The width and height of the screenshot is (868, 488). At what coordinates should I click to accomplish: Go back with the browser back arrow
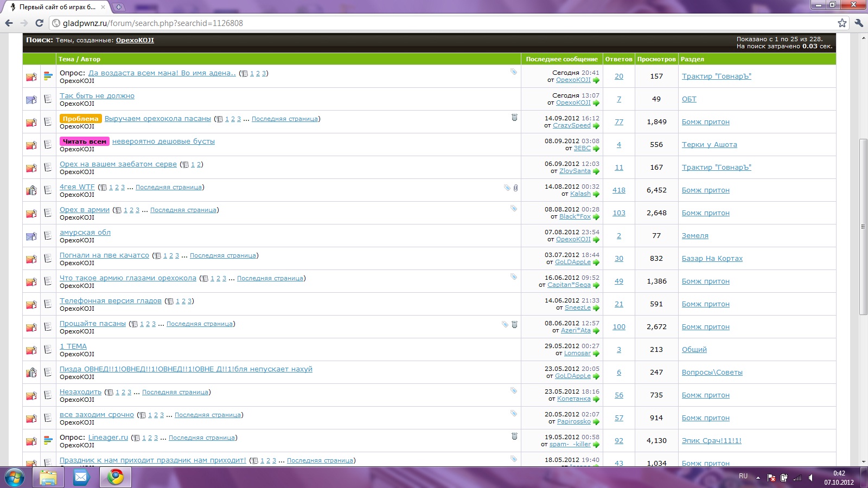(9, 23)
